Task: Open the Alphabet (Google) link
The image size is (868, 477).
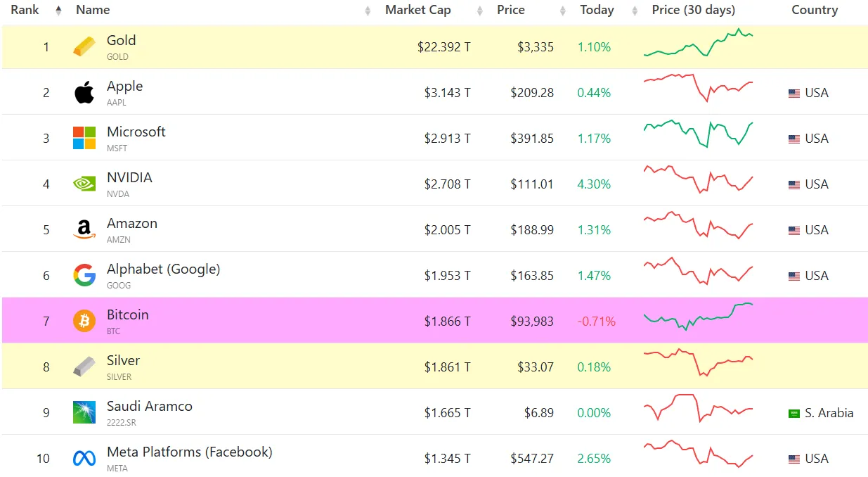Action: (x=163, y=269)
